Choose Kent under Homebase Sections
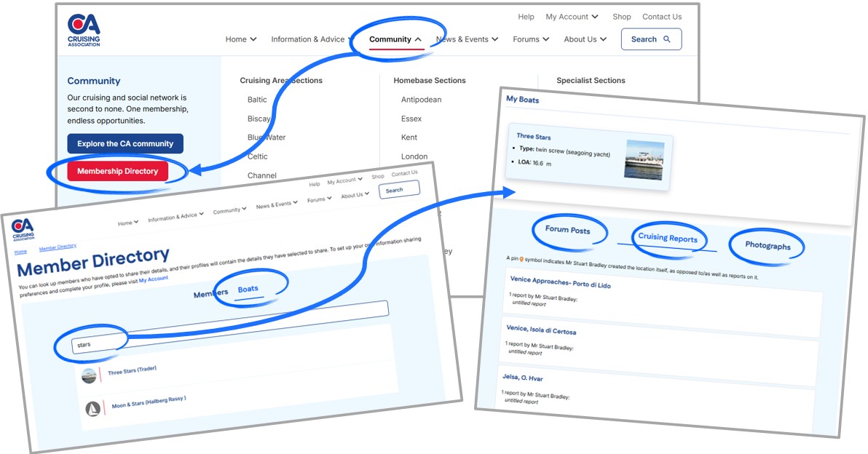Screen dimensions: 868x454 tap(409, 137)
